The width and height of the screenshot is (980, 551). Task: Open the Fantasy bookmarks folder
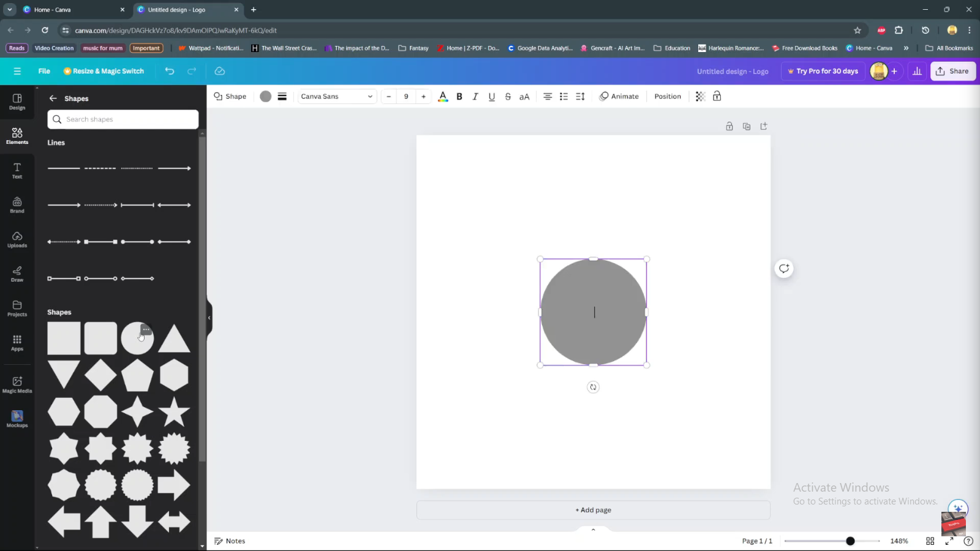point(413,48)
